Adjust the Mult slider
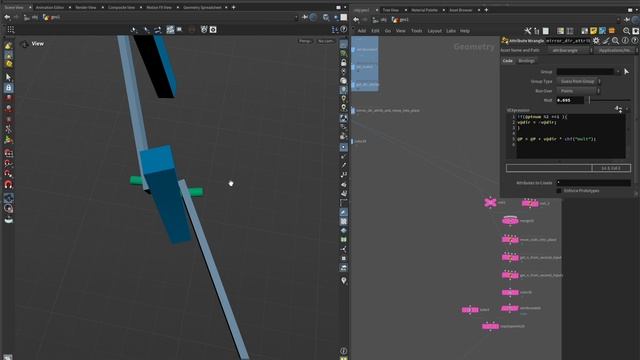Screen dimensions: 640x360 pos(609,100)
